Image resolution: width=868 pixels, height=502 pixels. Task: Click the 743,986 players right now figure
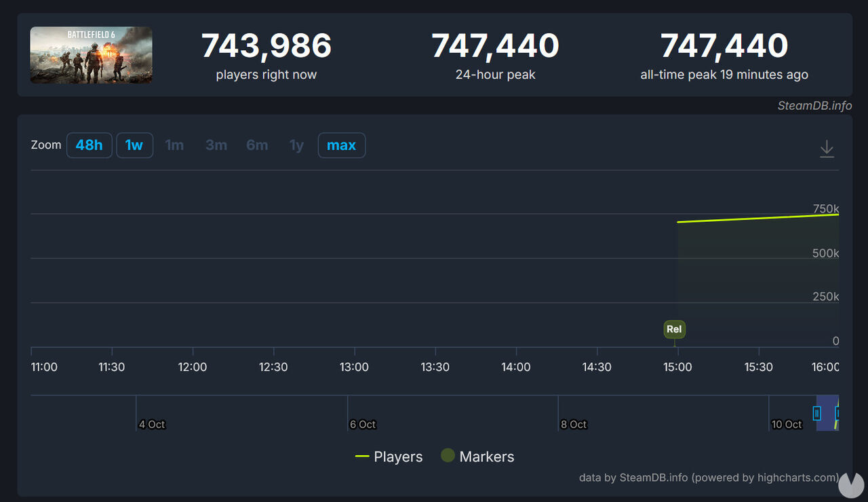tap(267, 46)
